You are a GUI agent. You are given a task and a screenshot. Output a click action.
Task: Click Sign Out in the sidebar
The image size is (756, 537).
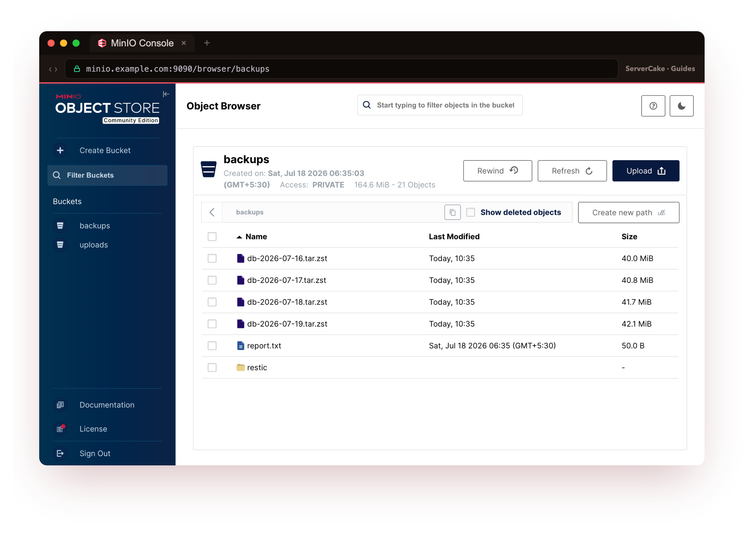point(95,454)
